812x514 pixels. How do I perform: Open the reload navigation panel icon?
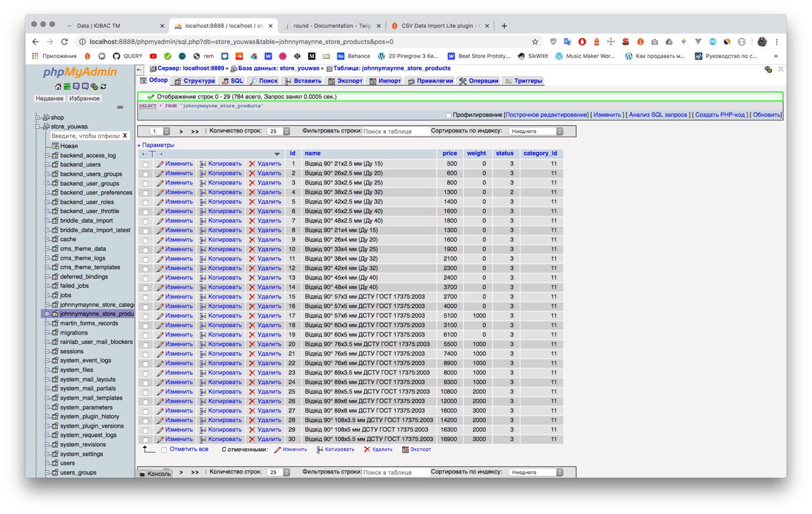coord(103,87)
